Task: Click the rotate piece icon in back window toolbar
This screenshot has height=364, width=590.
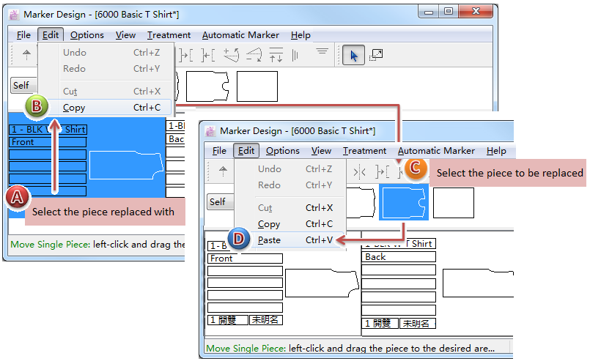Action: click(x=232, y=55)
